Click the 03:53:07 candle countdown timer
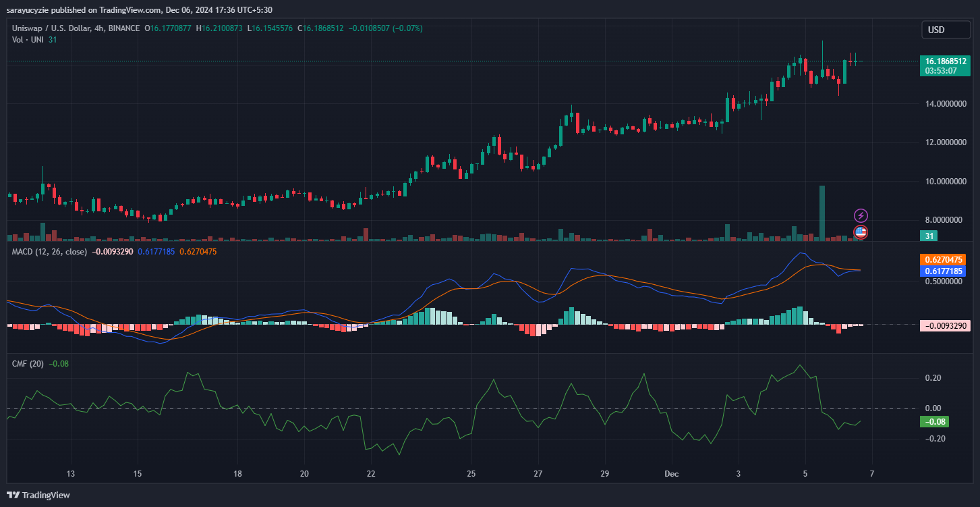The height and width of the screenshot is (507, 980). coord(941,70)
